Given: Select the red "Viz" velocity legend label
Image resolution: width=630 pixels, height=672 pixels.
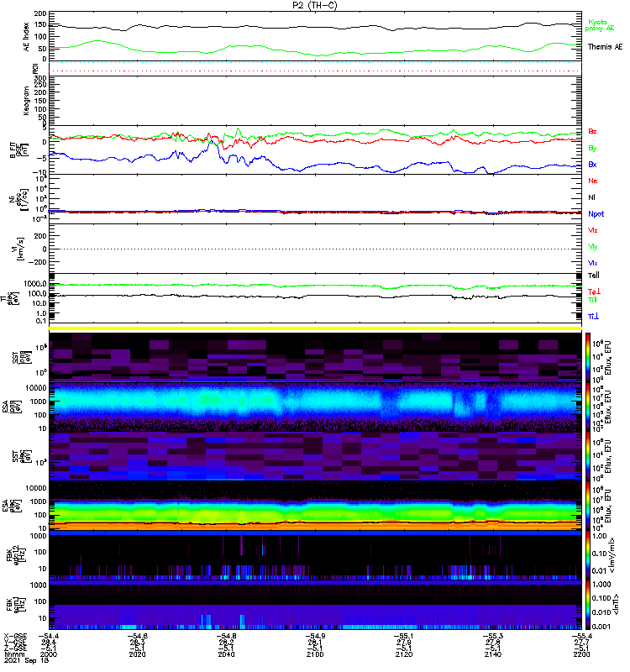Looking at the screenshot, I should click(593, 230).
